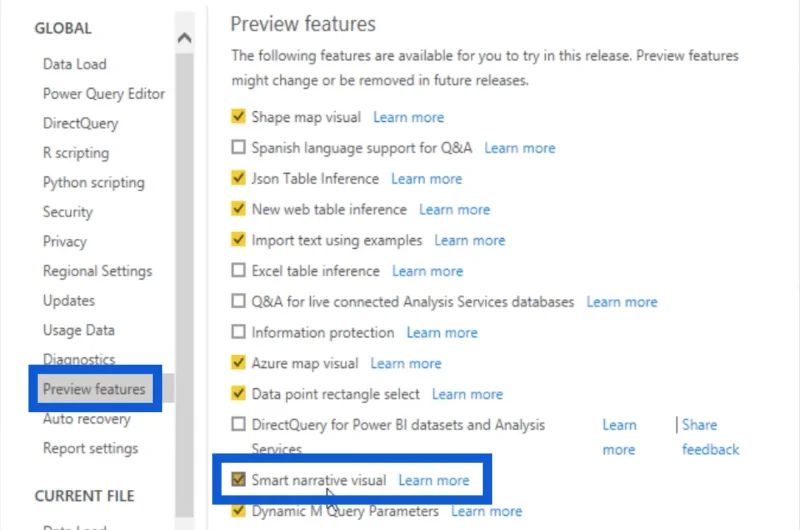Enable Q&A for live connected Analysis Services
The image size is (800, 530).
click(238, 301)
